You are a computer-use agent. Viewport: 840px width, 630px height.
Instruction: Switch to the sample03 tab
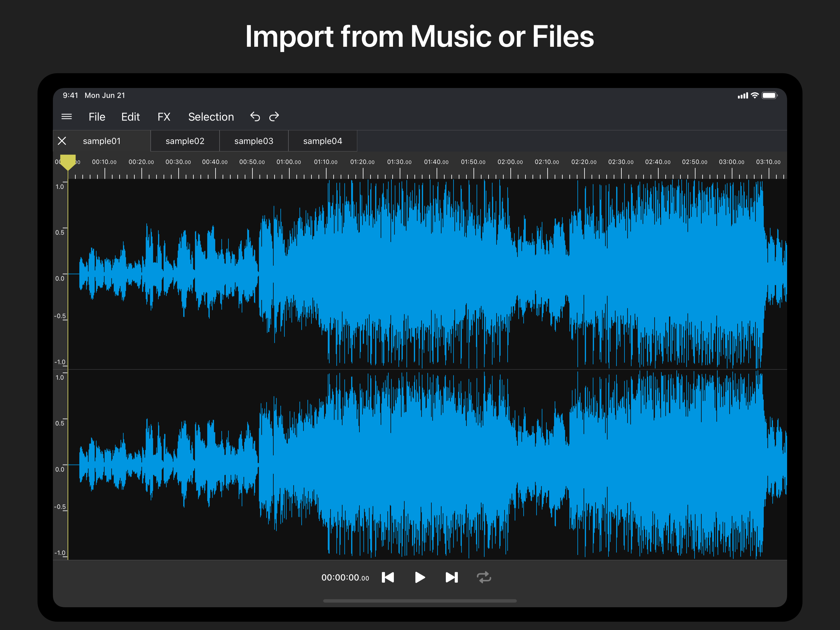254,141
